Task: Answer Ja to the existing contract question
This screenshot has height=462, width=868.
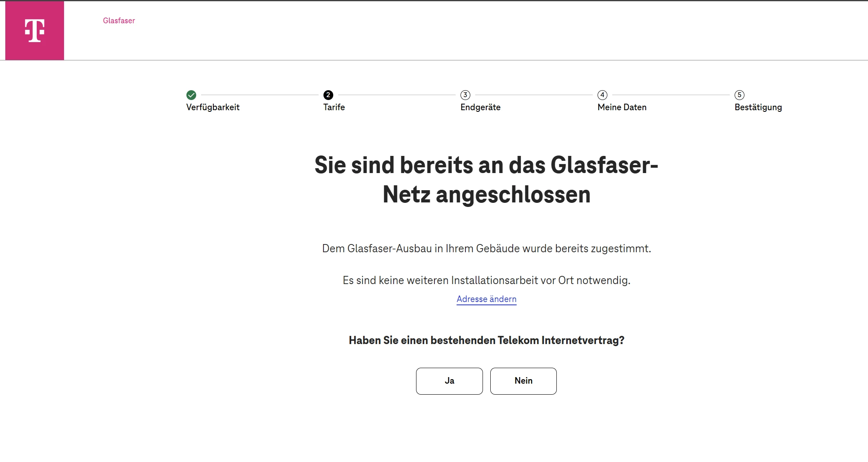Action: 449,381
